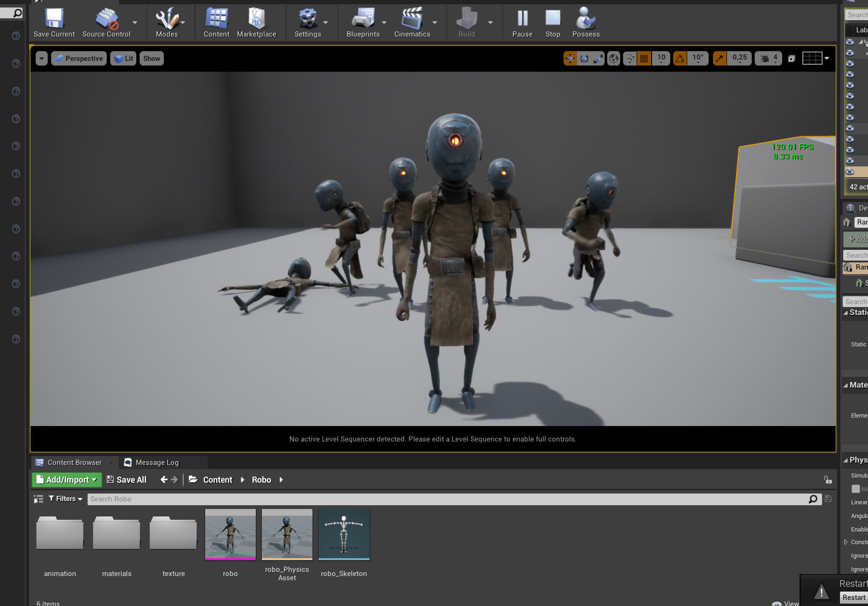
Task: Toggle visibility of the highlighted outliner row
Action: click(x=850, y=172)
